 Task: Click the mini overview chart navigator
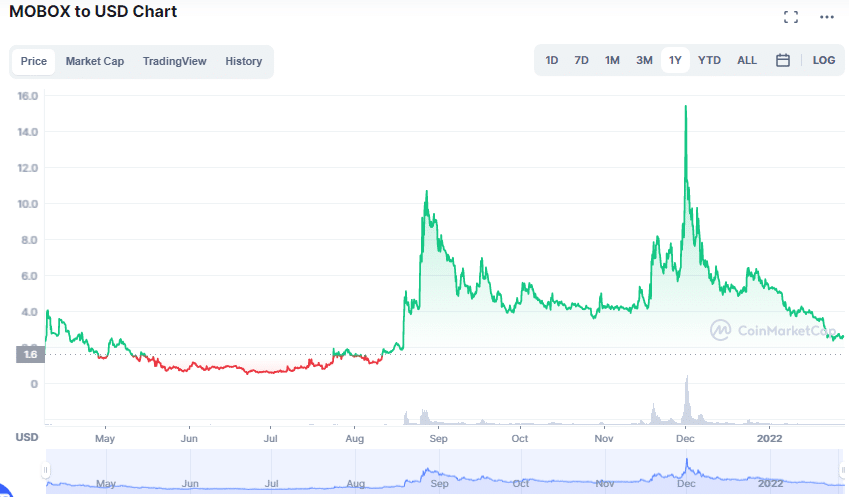tap(444, 471)
